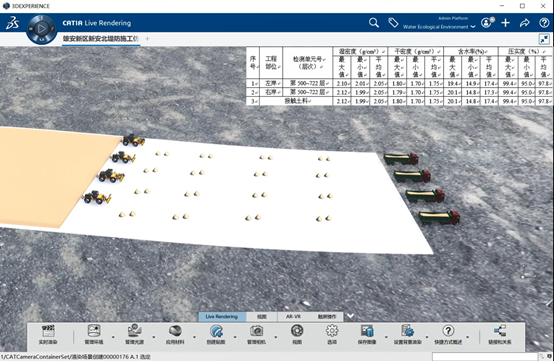Click the options gear icon
This screenshot has width=554, height=361.
tap(332, 331)
